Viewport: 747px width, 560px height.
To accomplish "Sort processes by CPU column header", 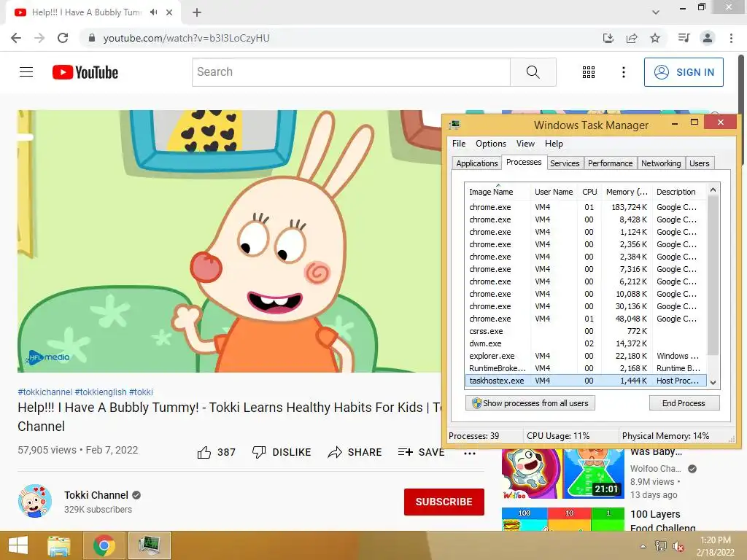I will pos(589,192).
